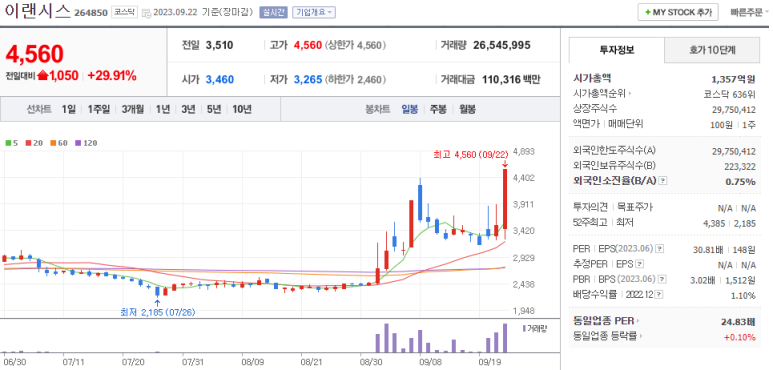This screenshot has width=773, height=370.
Task: Open the 기업개요 dropdown
Action: (314, 13)
